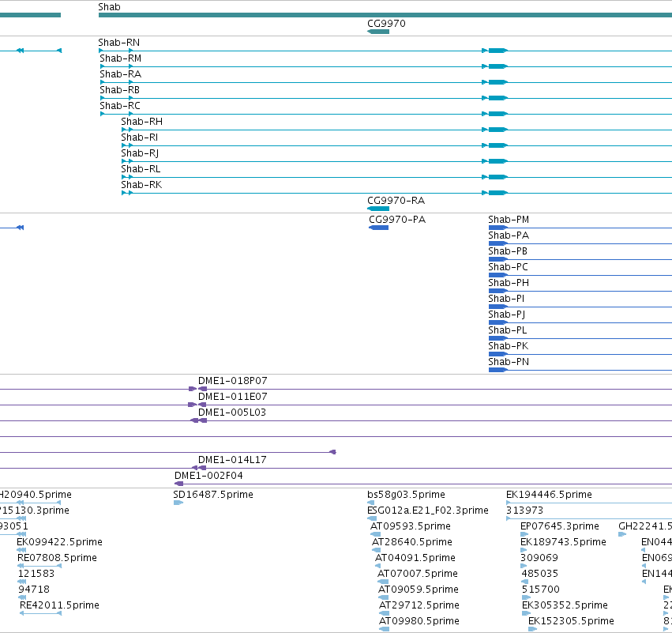Select the RE07808.5prime EST label
This screenshot has height=633, width=672.
tap(57, 558)
